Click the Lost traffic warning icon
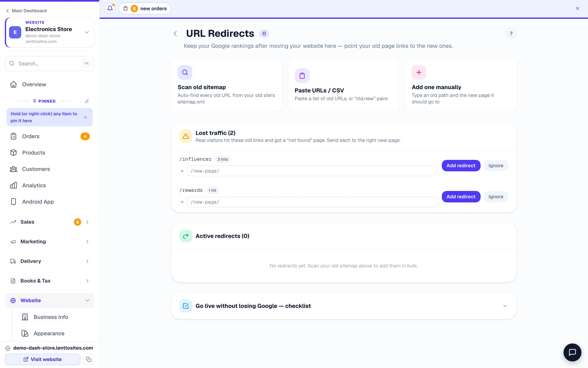The height and width of the screenshot is (368, 588). (x=186, y=136)
